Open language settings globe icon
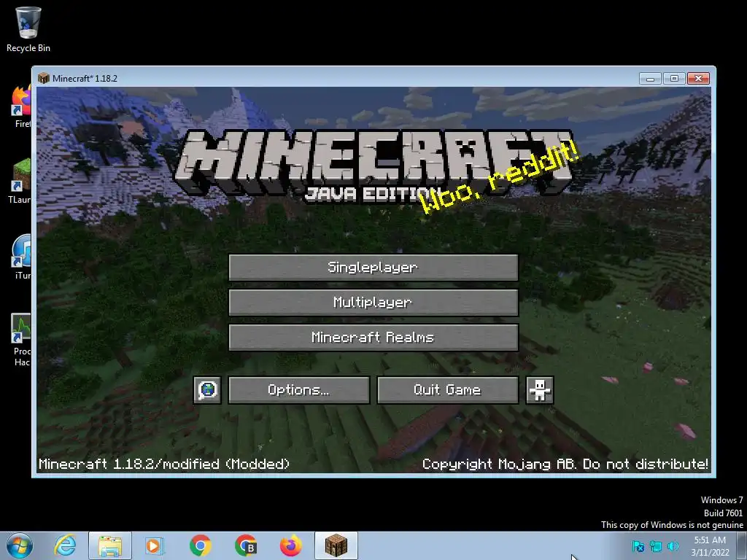This screenshot has height=560, width=747. (x=207, y=390)
